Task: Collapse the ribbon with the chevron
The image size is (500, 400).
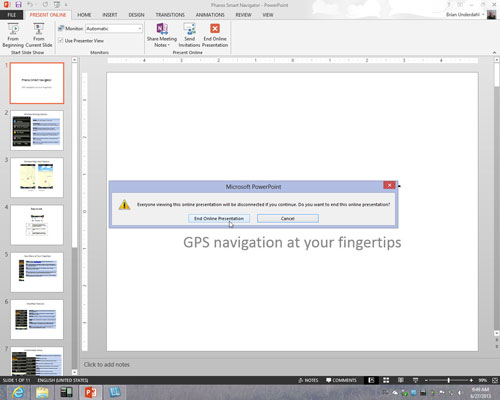Action: click(494, 52)
